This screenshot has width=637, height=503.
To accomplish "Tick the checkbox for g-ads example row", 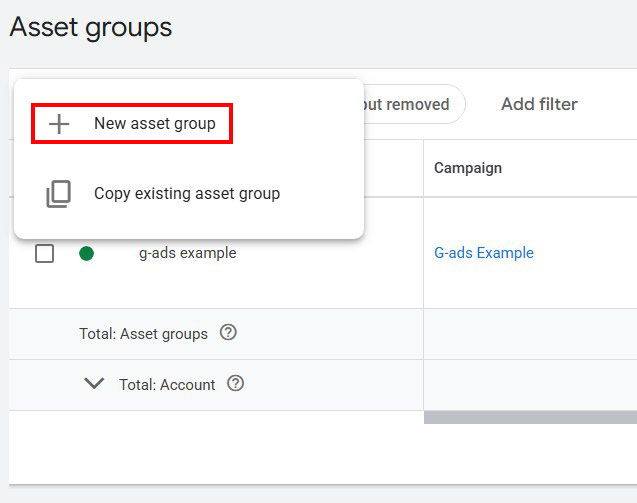I will coord(44,254).
